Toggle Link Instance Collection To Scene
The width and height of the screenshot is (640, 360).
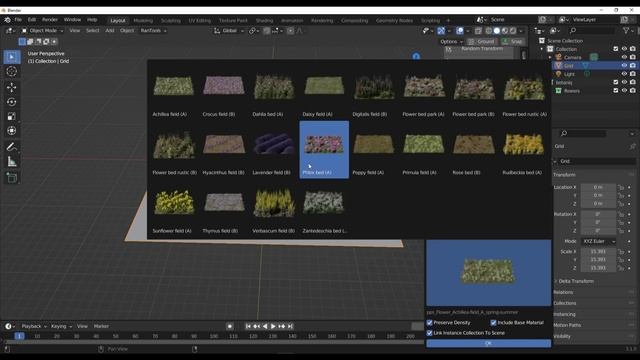pos(429,333)
